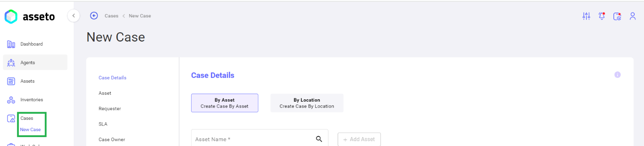Click the Cases sidebar icon
This screenshot has width=644, height=146.
click(11, 118)
